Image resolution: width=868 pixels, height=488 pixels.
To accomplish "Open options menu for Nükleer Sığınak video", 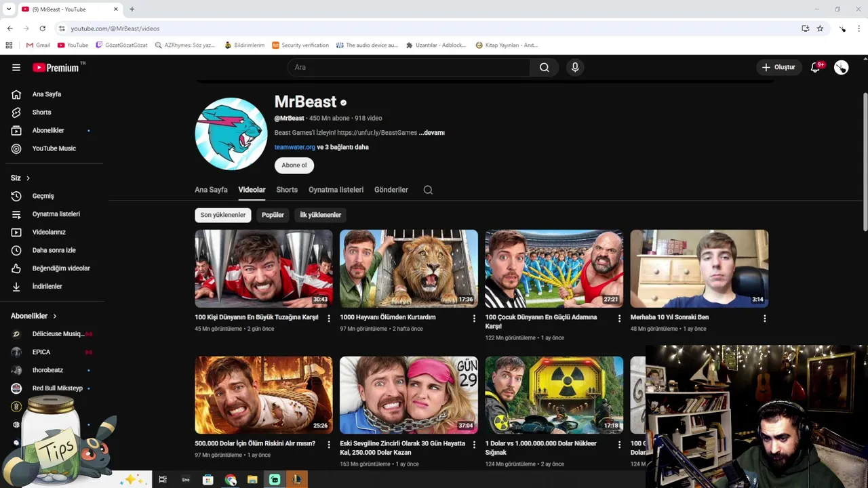I will pos(619,445).
